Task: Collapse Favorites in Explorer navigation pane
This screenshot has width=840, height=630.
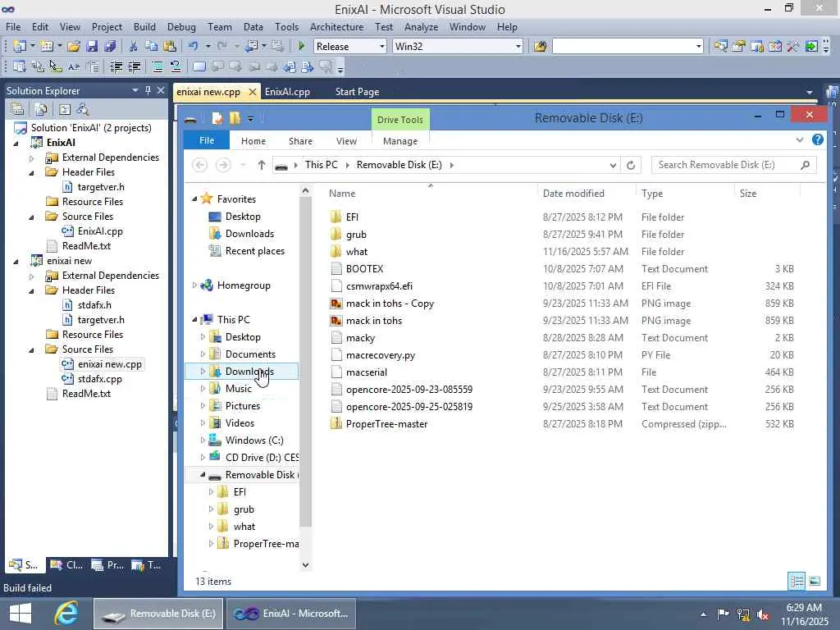Action: click(194, 199)
